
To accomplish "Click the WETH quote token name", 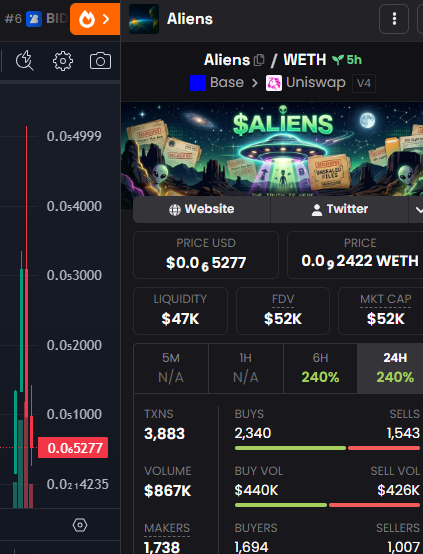I will tap(305, 60).
